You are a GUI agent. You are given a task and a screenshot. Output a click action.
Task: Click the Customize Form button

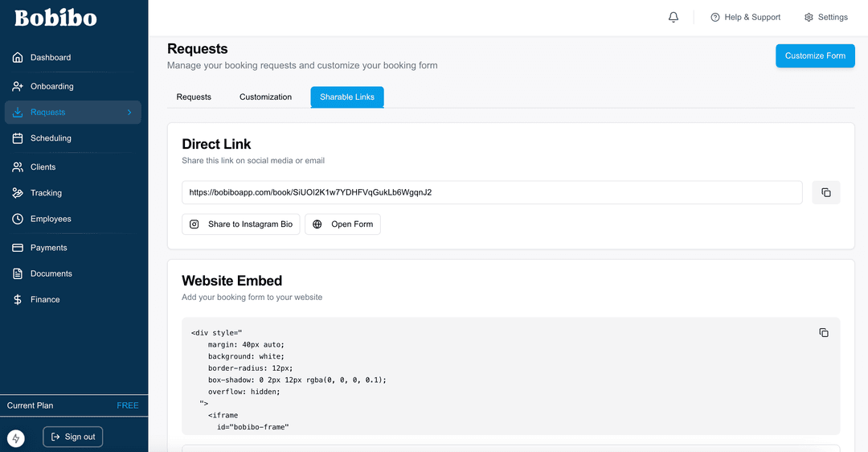(x=814, y=56)
